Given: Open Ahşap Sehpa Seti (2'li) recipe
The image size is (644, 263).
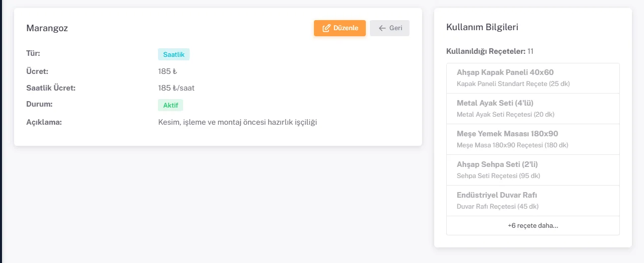Looking at the screenshot, I should [x=533, y=170].
